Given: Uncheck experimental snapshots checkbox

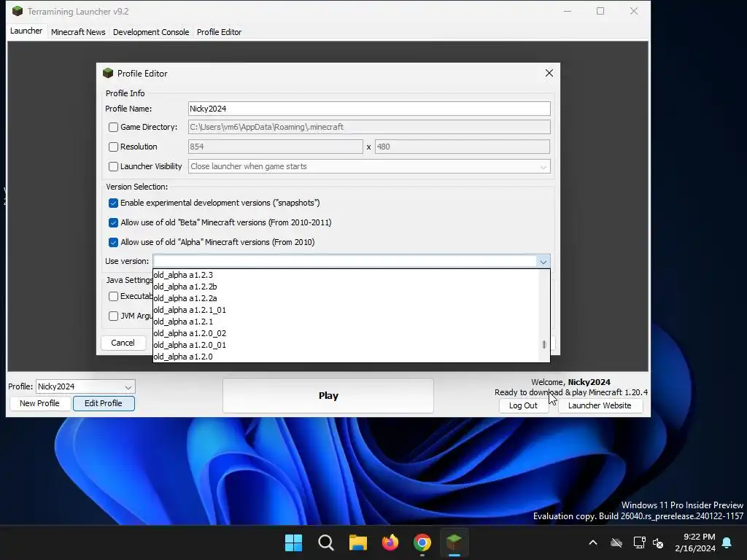Looking at the screenshot, I should pyautogui.click(x=113, y=203).
